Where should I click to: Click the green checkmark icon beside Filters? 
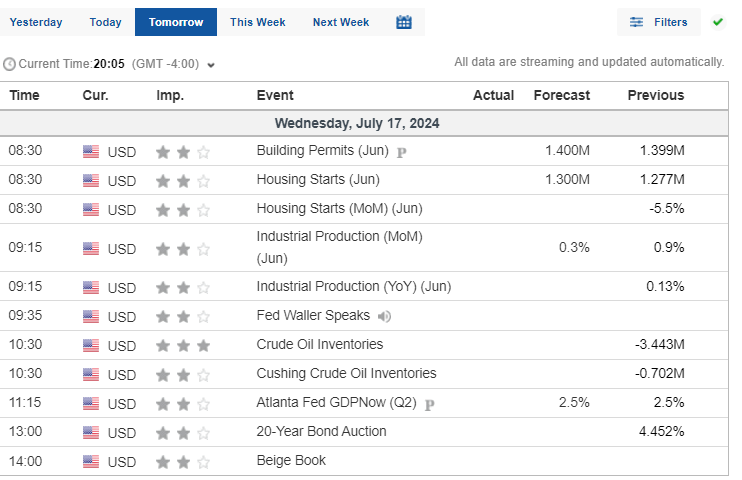click(x=718, y=22)
